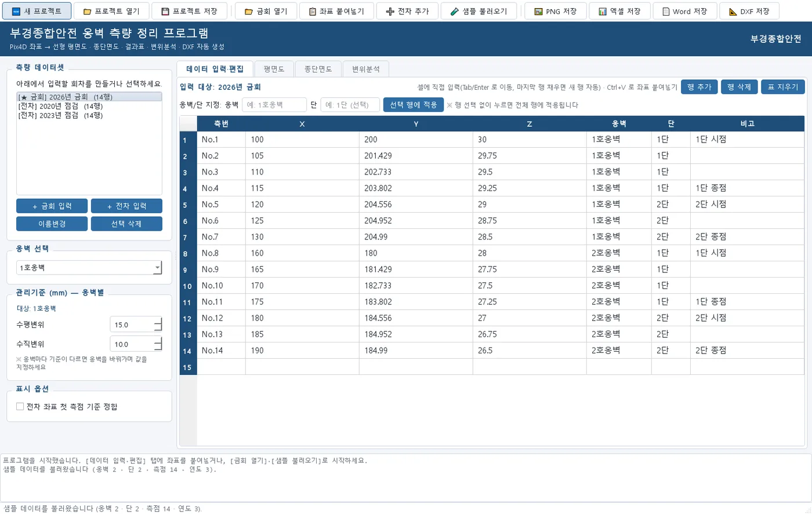Image resolution: width=812 pixels, height=514 pixels.
Task: Switch to the 평면도 tab
Action: coord(274,69)
